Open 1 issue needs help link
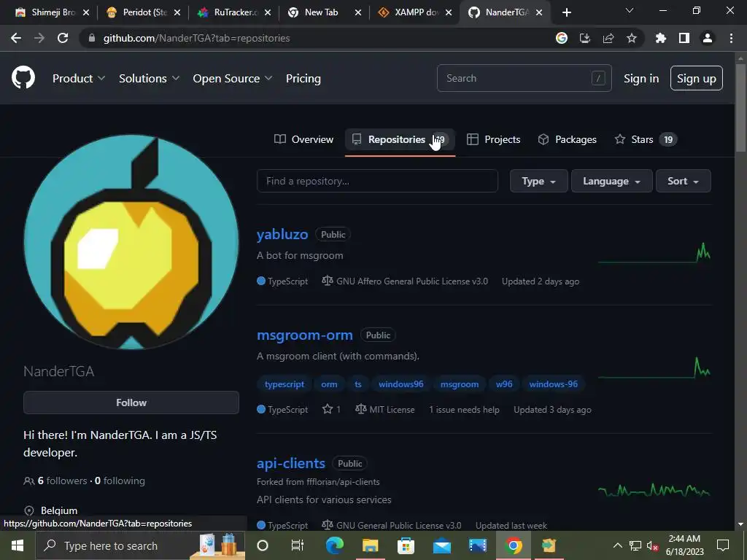Viewport: 747px width, 560px height. 464,410
